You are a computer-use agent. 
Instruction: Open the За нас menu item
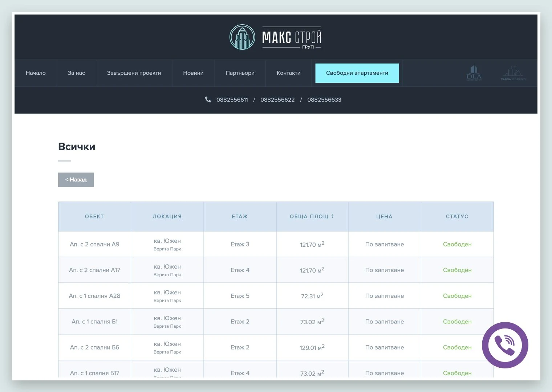click(x=76, y=73)
